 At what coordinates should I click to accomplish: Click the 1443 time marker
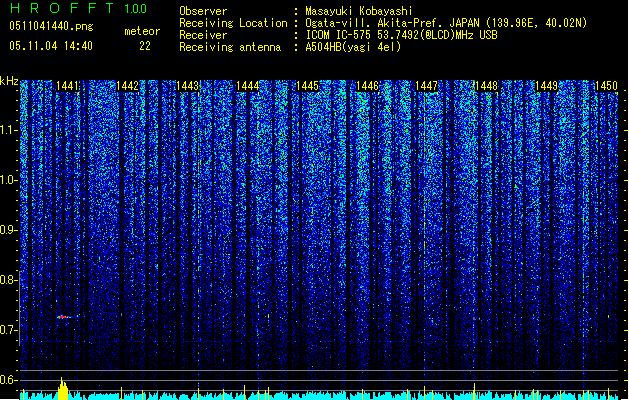(187, 86)
